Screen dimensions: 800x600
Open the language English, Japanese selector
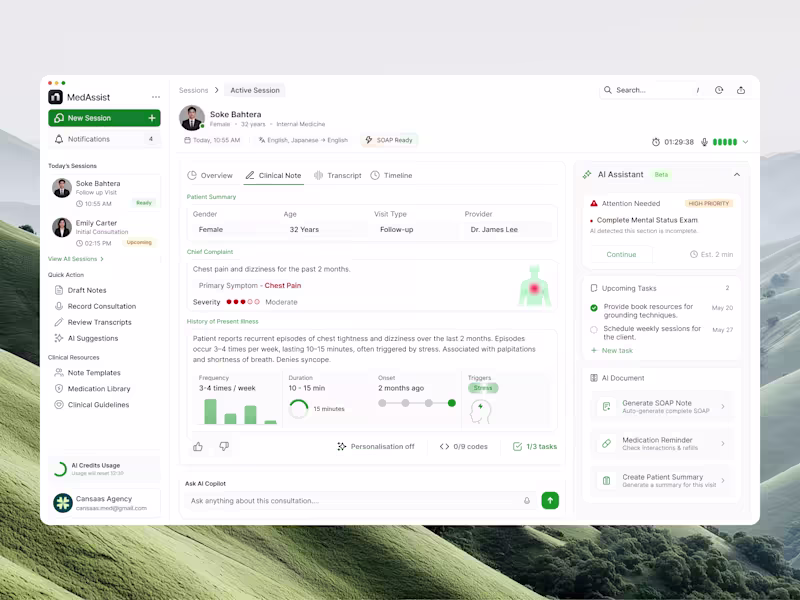303,140
